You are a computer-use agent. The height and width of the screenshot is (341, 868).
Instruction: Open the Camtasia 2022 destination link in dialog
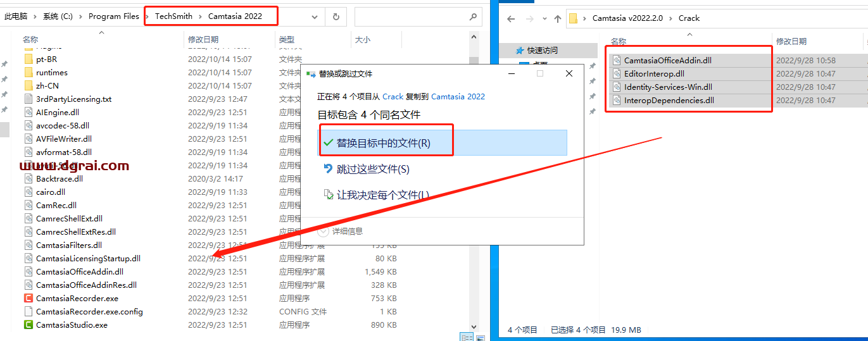tap(458, 96)
